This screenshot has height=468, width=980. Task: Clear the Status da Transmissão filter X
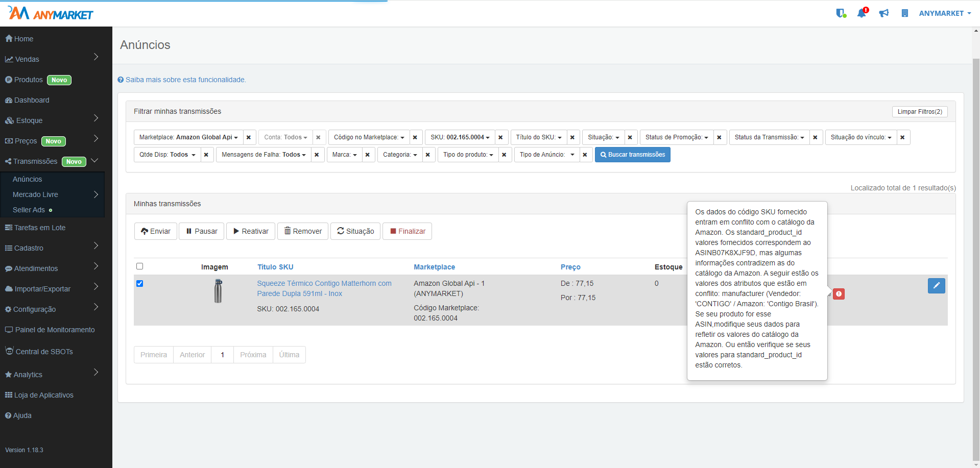pos(816,137)
